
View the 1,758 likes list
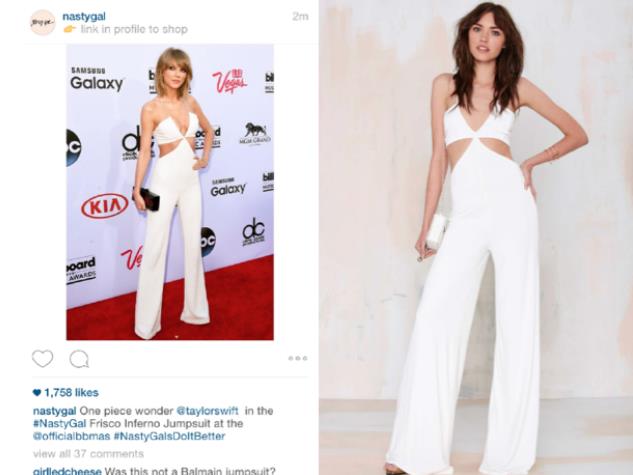(x=71, y=392)
